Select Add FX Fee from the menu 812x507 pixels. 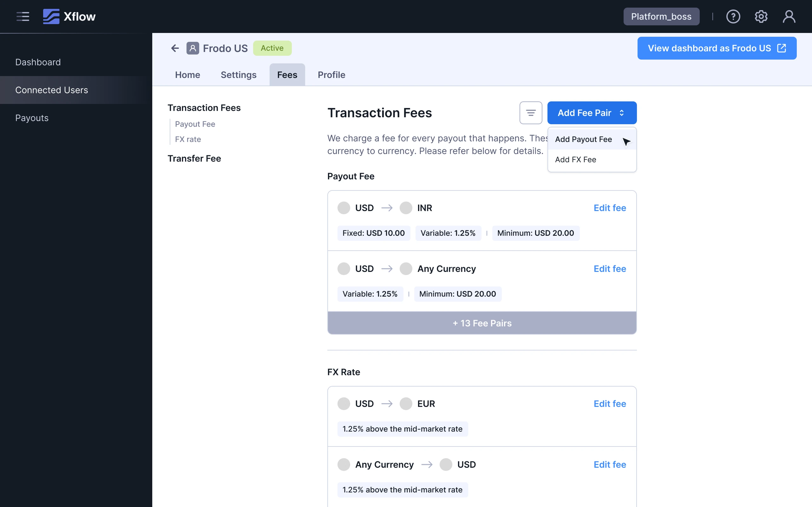(575, 159)
